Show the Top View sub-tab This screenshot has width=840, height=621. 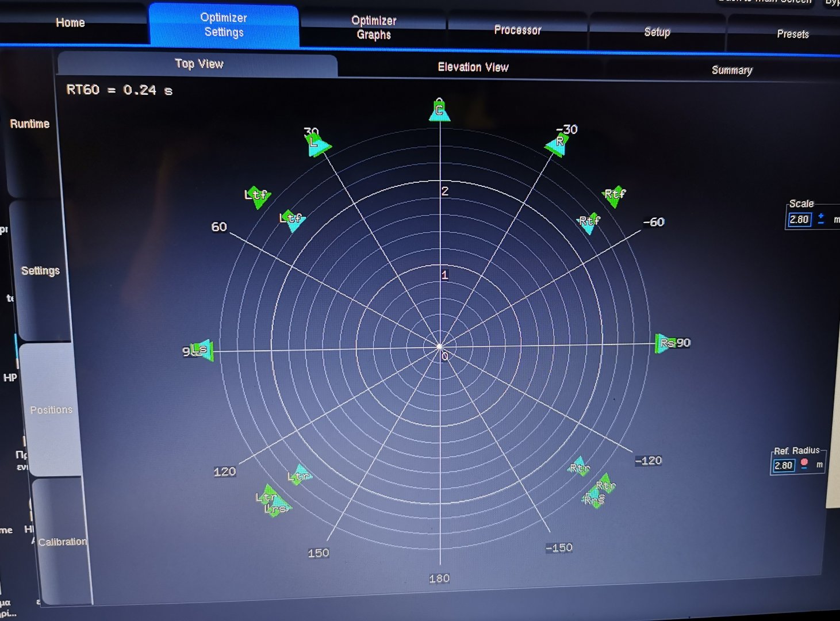coord(198,64)
